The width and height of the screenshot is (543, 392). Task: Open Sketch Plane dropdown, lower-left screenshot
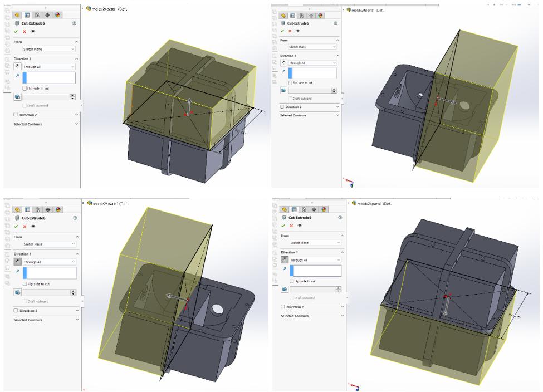click(x=49, y=244)
